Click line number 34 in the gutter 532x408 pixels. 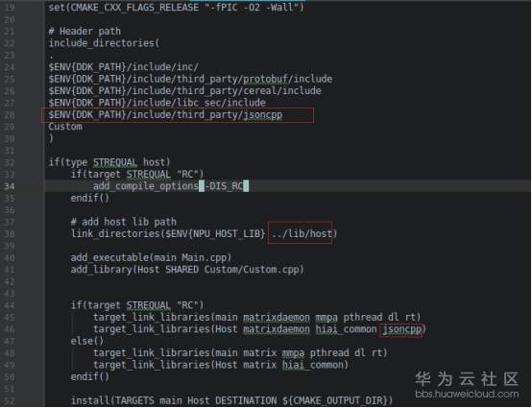10,186
